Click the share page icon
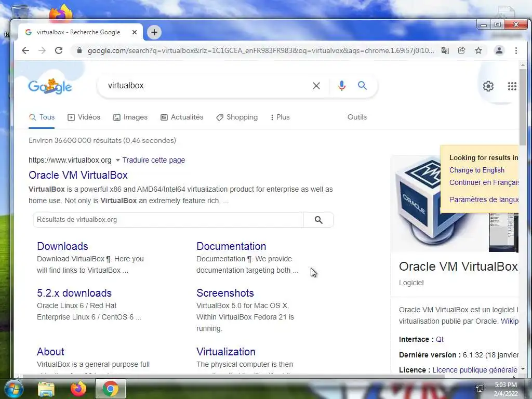 click(x=461, y=50)
